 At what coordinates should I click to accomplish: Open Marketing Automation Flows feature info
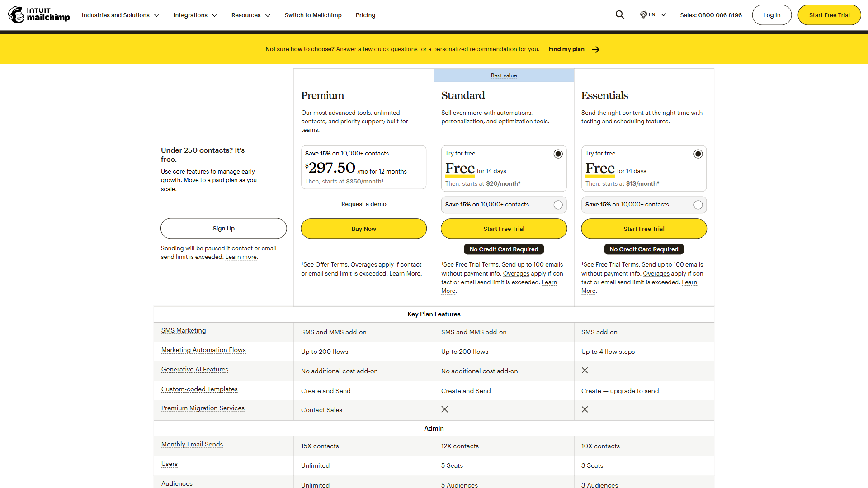(203, 350)
